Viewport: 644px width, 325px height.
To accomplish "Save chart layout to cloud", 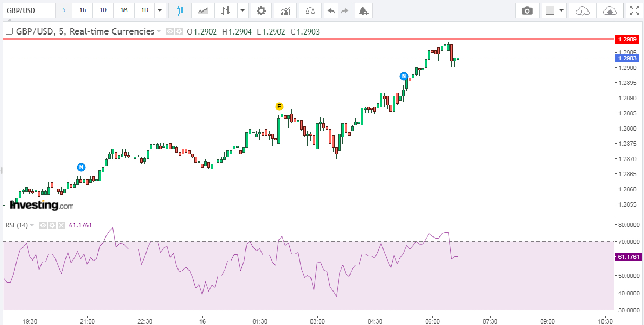I will coord(610,10).
